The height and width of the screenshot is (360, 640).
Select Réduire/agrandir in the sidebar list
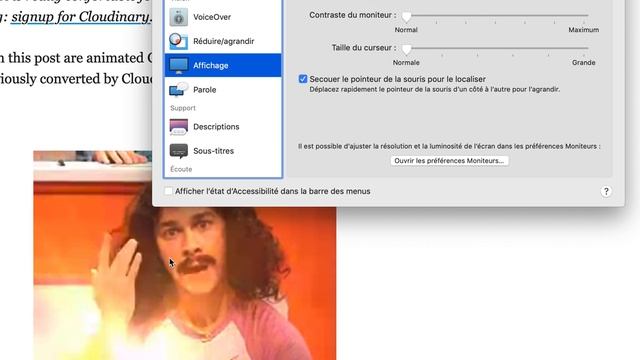[223, 41]
